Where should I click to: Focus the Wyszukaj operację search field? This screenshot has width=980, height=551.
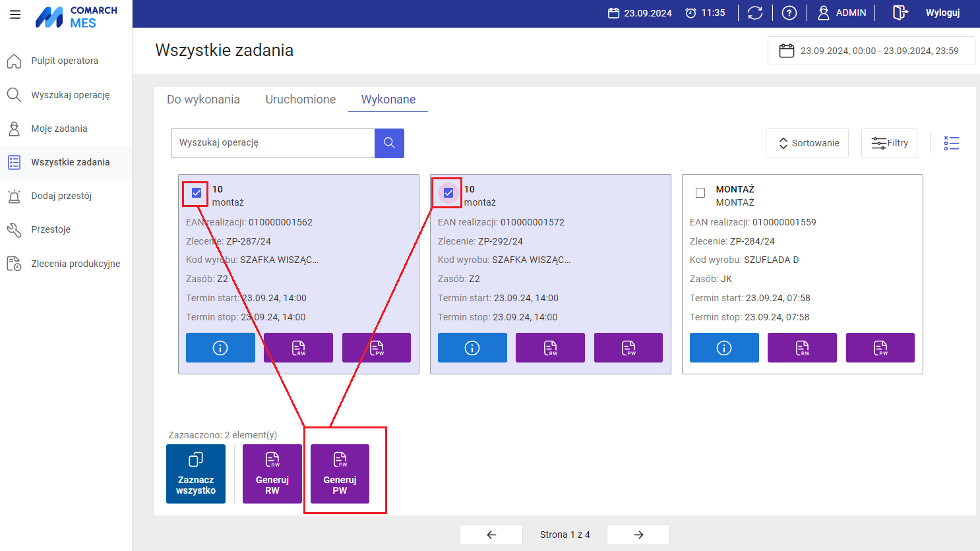click(273, 143)
